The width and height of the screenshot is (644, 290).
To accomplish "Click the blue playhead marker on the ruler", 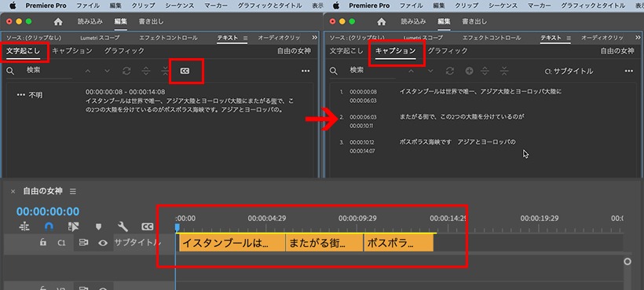I will pyautogui.click(x=177, y=227).
